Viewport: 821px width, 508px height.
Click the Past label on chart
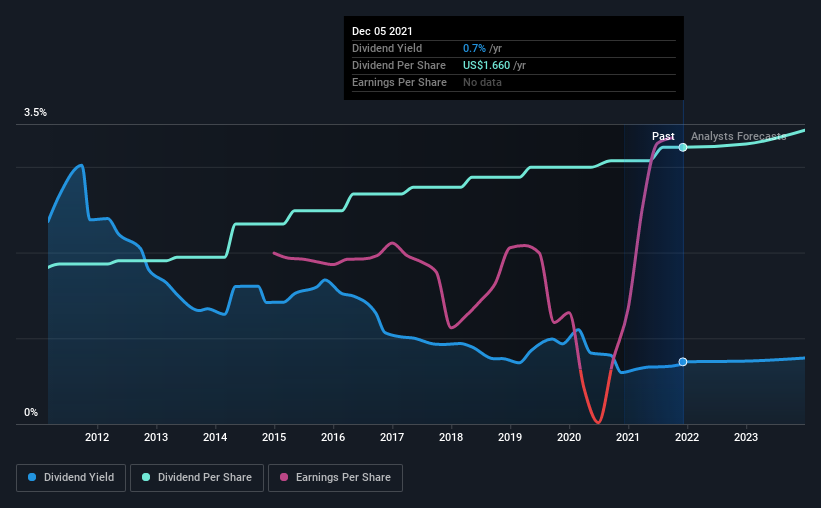point(663,136)
